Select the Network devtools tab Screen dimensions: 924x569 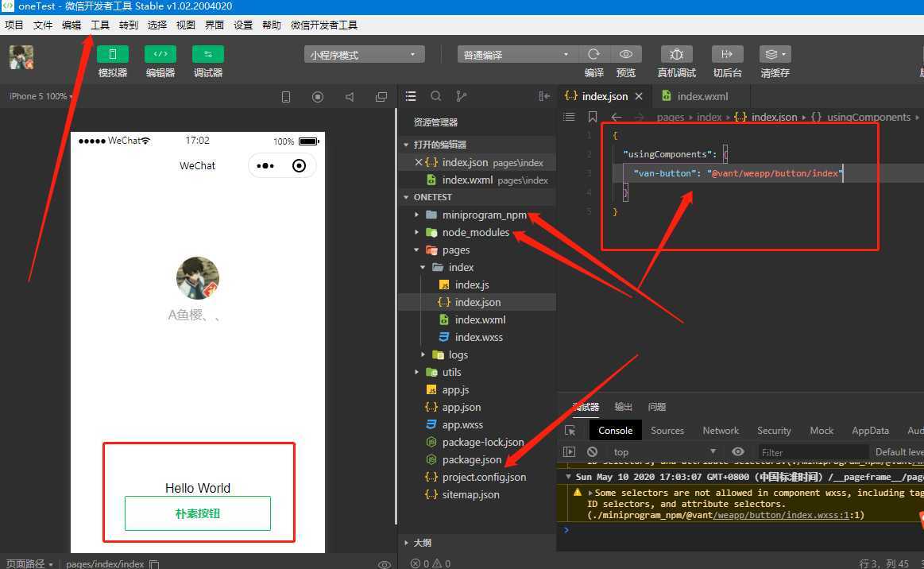(720, 431)
